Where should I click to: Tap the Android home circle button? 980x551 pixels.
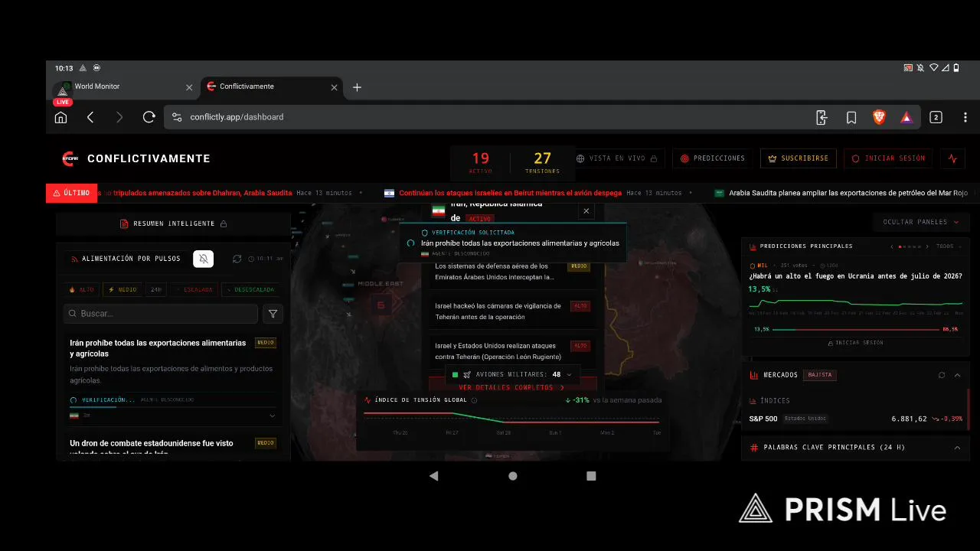(513, 475)
